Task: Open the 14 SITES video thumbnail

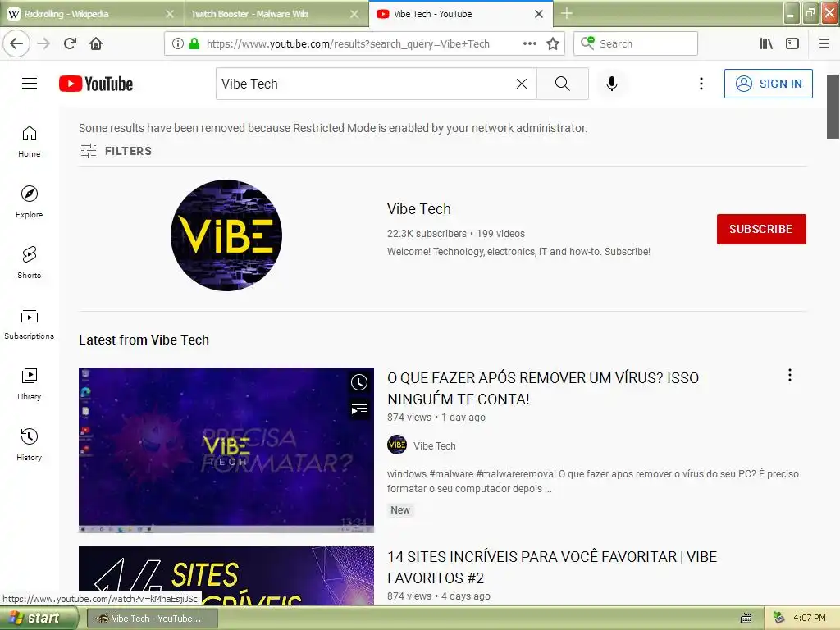Action: (x=226, y=576)
